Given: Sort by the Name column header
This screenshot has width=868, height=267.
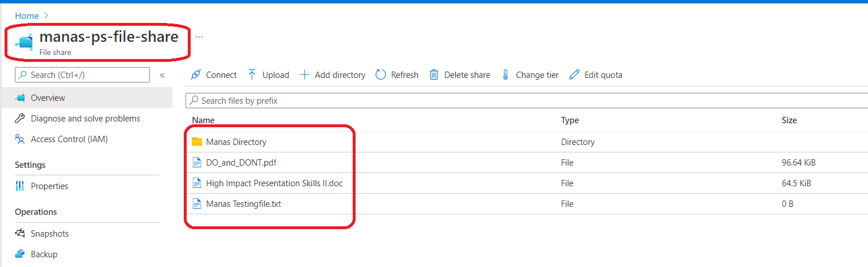Looking at the screenshot, I should (x=203, y=120).
